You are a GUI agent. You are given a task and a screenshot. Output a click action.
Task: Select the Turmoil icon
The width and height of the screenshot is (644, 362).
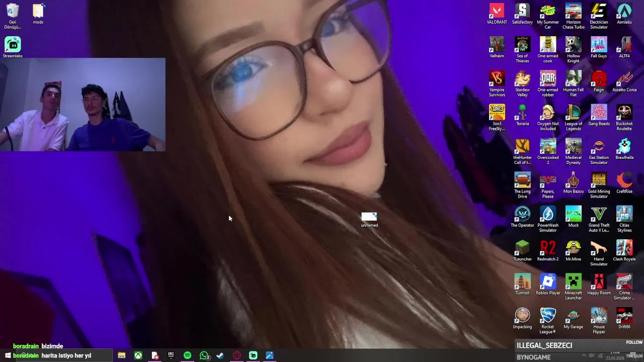click(522, 284)
